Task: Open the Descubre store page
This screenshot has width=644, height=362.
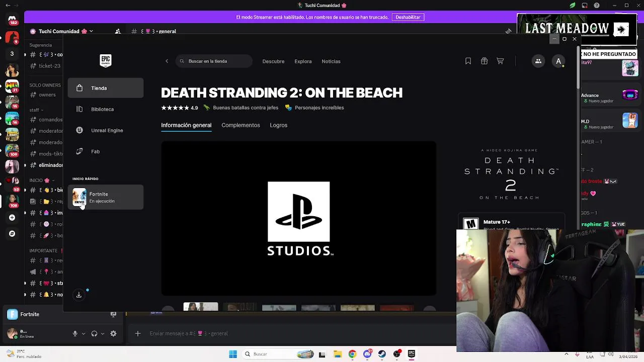Action: pyautogui.click(x=273, y=61)
